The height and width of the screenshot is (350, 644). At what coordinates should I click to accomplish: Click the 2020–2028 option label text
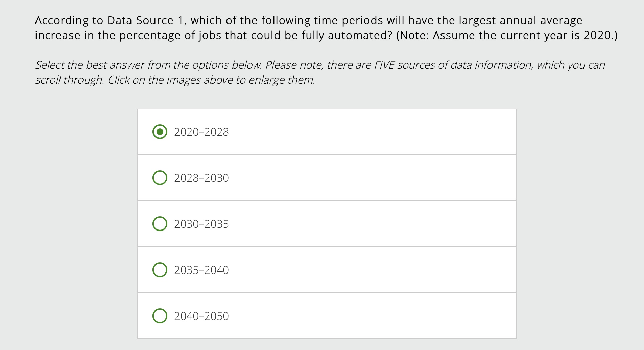tap(201, 132)
